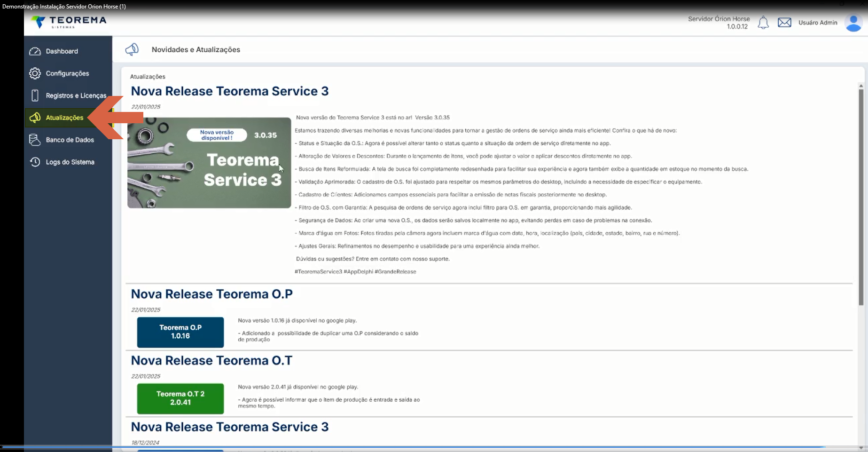
Task: Click the Atualizações section label above the list
Action: (148, 76)
